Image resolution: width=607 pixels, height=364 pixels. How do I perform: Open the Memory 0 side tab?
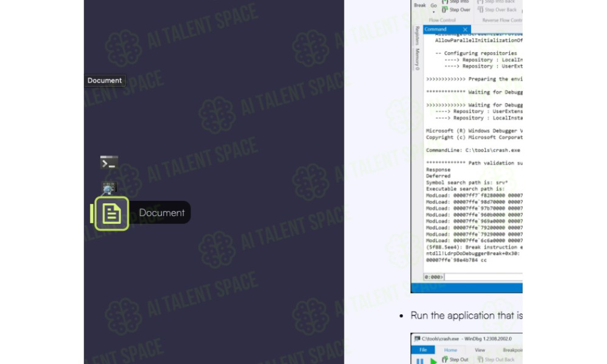point(417,59)
